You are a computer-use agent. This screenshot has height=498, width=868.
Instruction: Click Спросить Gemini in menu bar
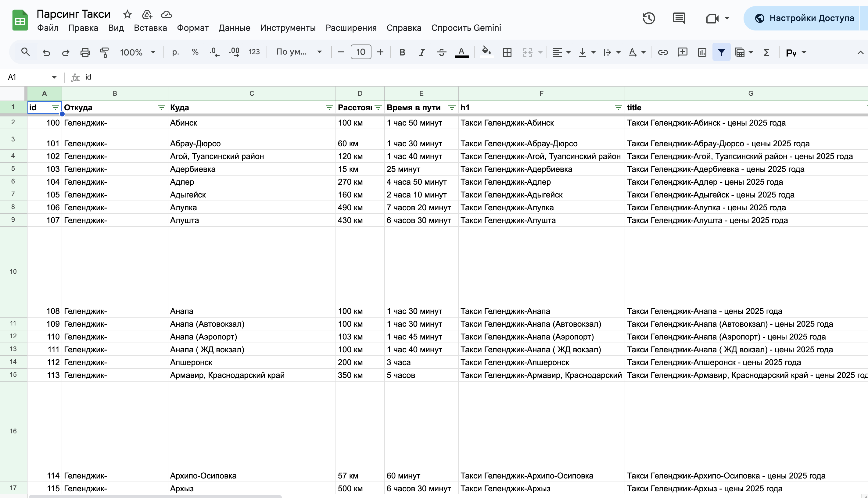click(x=466, y=28)
